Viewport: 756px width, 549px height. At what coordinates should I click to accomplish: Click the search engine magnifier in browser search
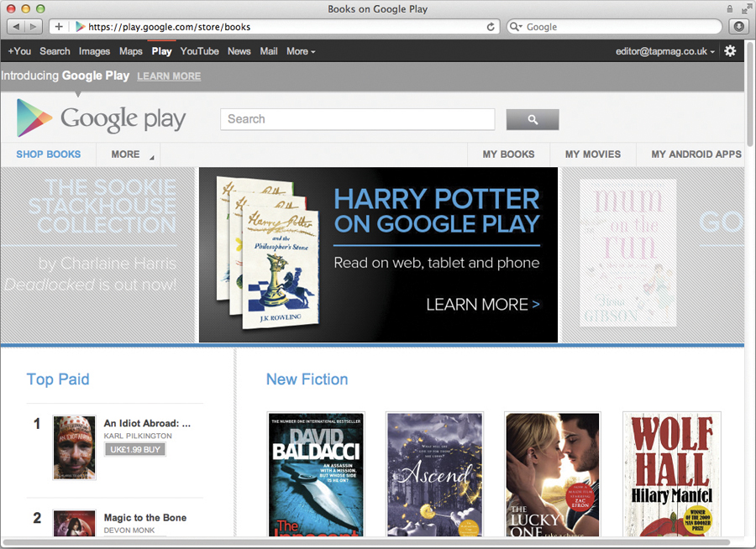coord(516,27)
